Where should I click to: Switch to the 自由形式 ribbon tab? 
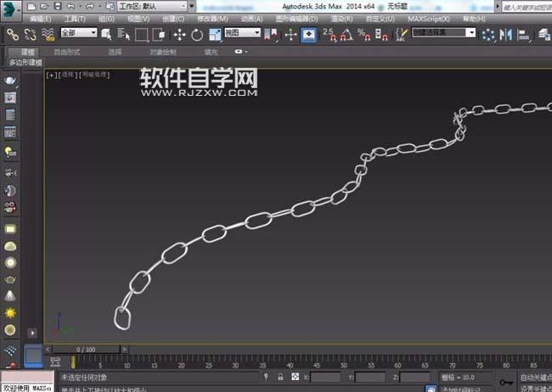click(67, 52)
